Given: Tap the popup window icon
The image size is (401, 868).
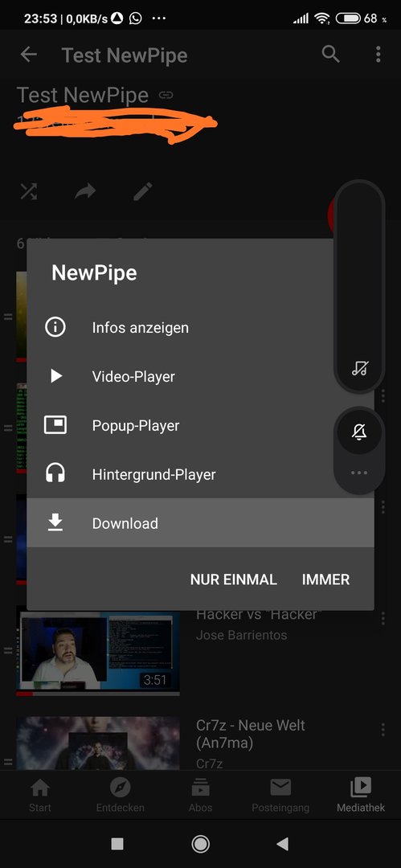Looking at the screenshot, I should coord(55,425).
